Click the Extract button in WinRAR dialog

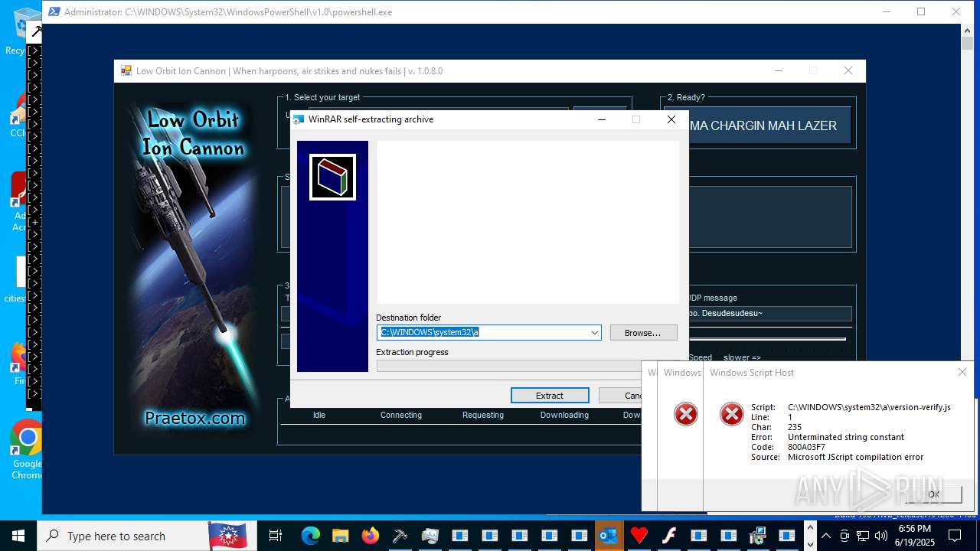pyautogui.click(x=550, y=396)
